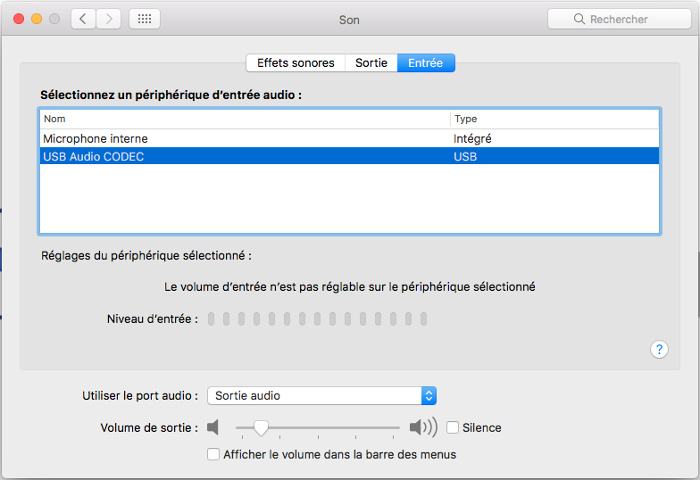Toggle Afficher le volume dans la barre des menus
This screenshot has height=480, width=700.
(x=213, y=454)
